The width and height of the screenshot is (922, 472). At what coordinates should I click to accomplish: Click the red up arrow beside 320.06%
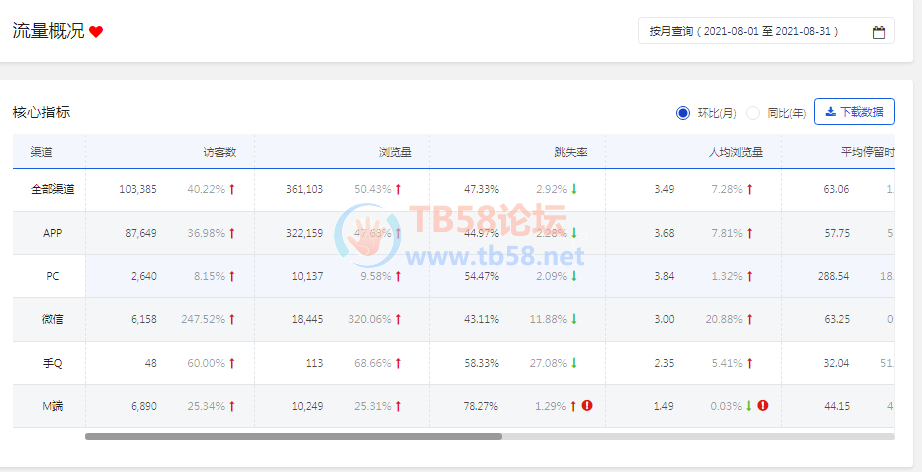(x=398, y=319)
